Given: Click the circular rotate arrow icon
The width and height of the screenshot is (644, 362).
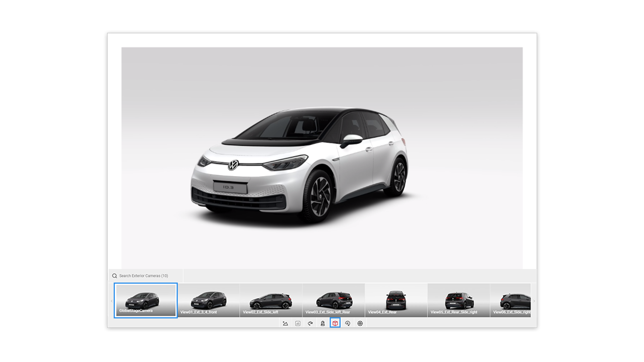Looking at the screenshot, I should point(348,324).
